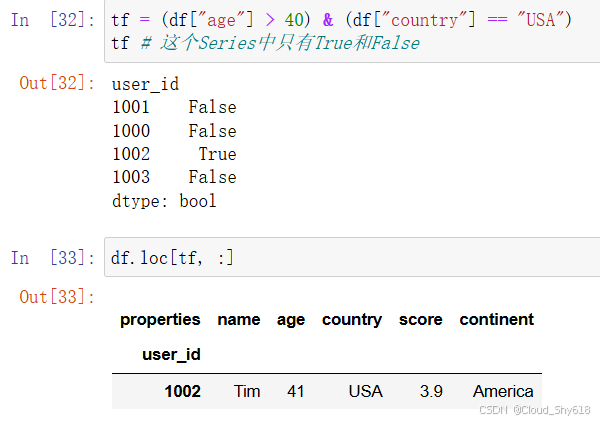Click the 'user_id' index label in table

click(x=171, y=355)
